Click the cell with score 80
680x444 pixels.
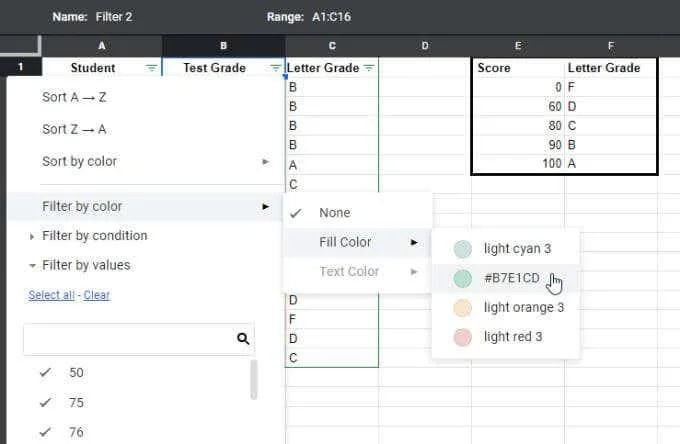[518, 125]
